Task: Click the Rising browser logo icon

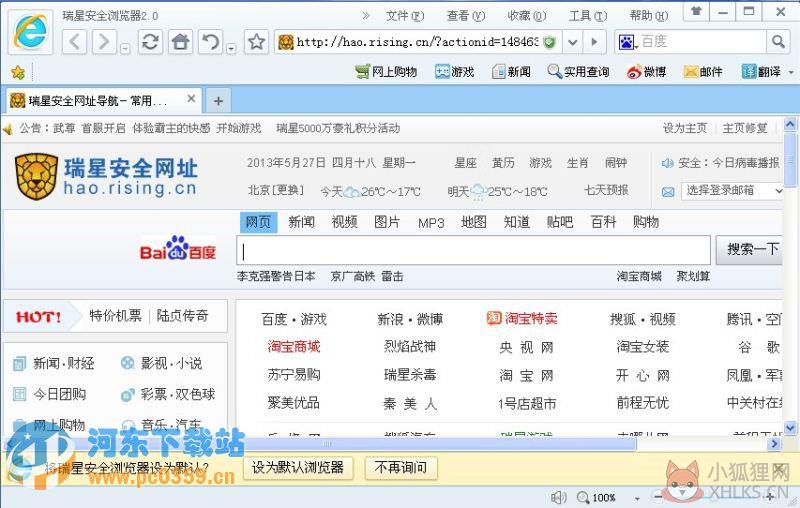Action: (30, 31)
